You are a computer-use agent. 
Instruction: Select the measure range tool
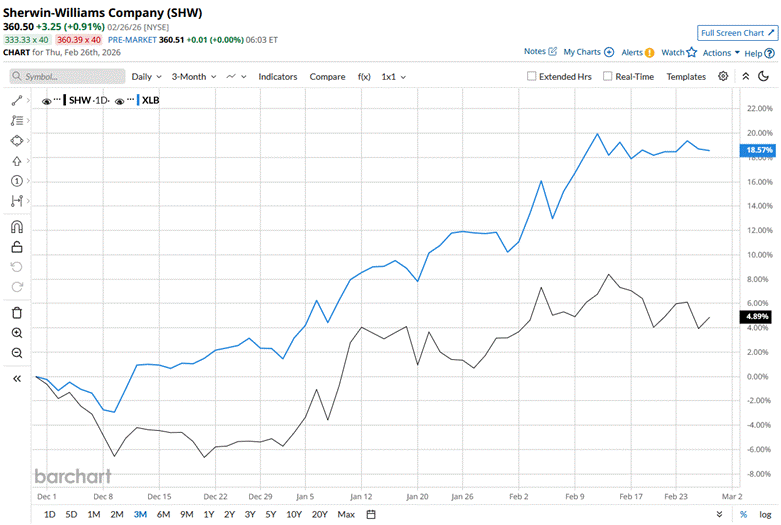(x=16, y=201)
